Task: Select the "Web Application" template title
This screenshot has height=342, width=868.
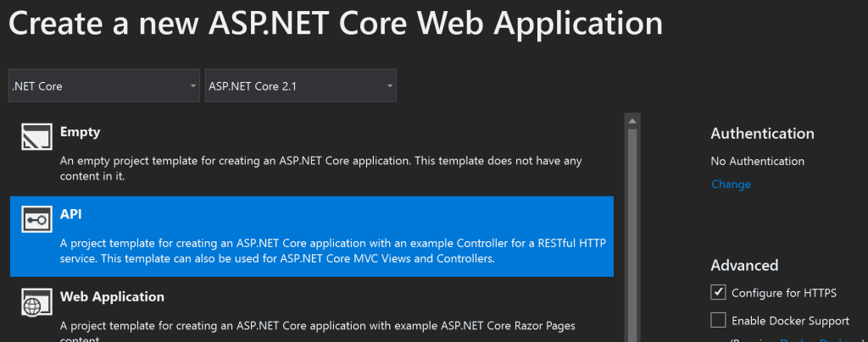Action: 113,296
